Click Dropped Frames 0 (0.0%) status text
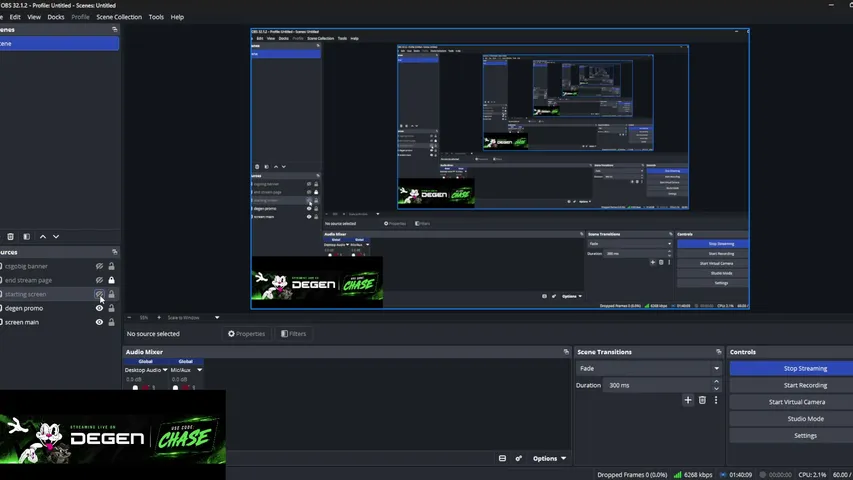Screen dimensions: 853x480 [632, 475]
